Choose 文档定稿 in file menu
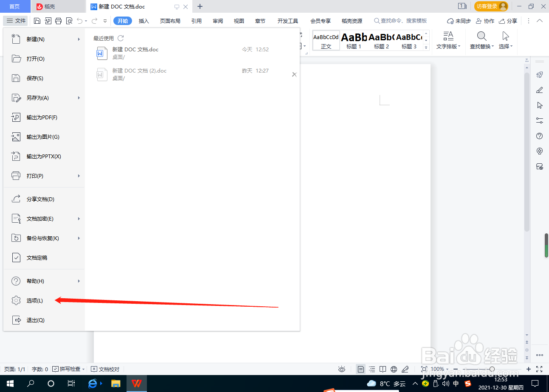 pyautogui.click(x=44, y=258)
